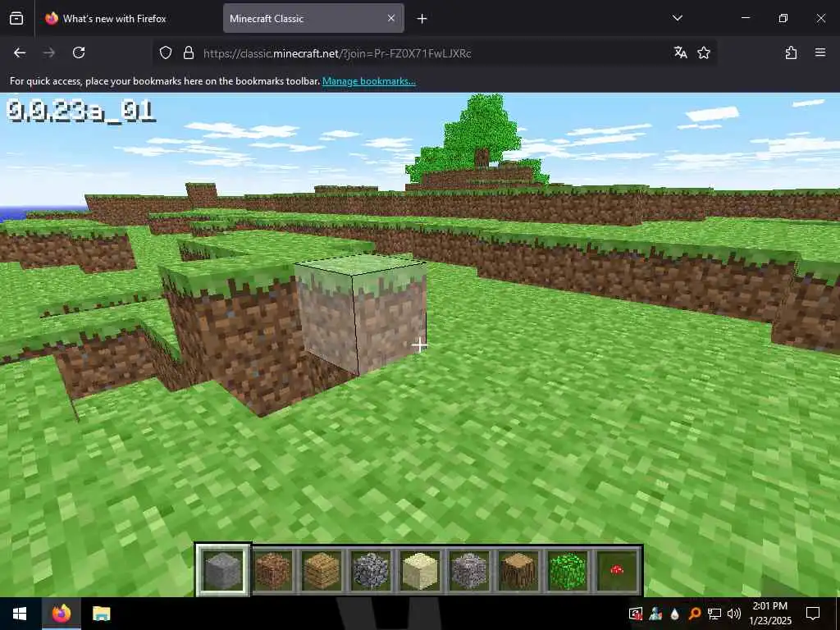Click the orange magnifier tray icon
This screenshot has height=630, width=840.
pos(694,614)
